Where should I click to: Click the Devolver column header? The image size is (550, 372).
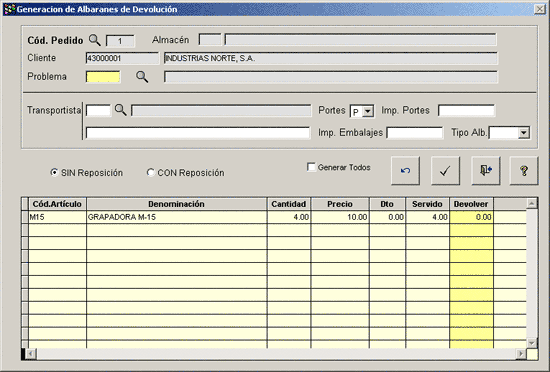point(471,204)
